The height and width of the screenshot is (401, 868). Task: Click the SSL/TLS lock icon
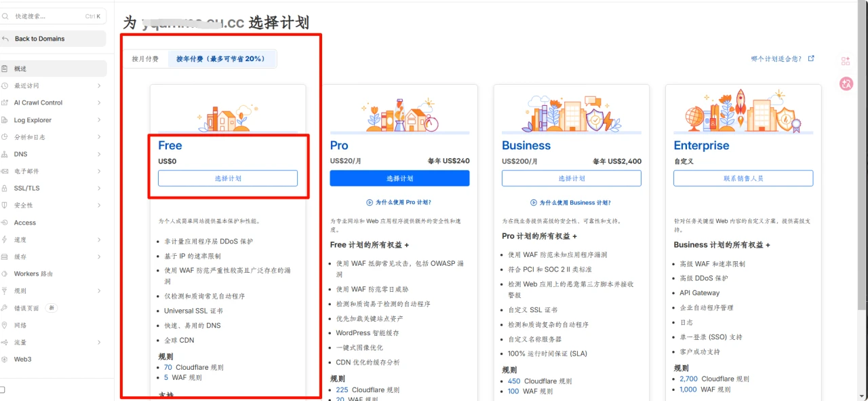[5, 188]
